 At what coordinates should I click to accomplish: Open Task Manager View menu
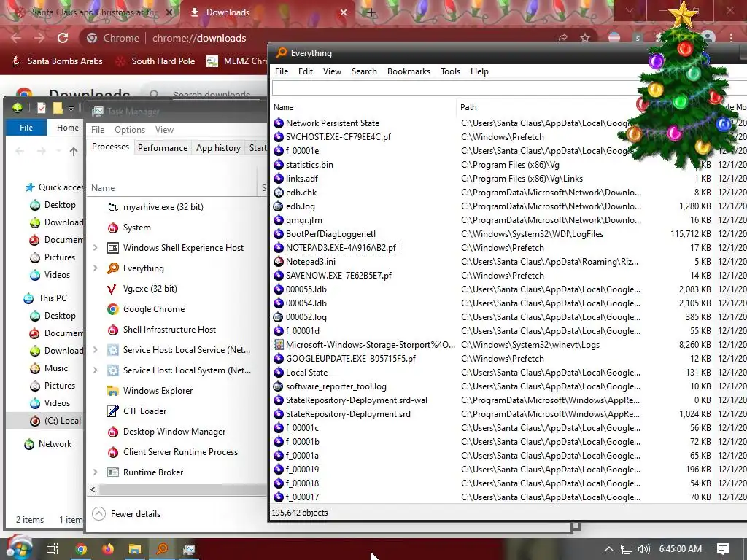pos(164,130)
